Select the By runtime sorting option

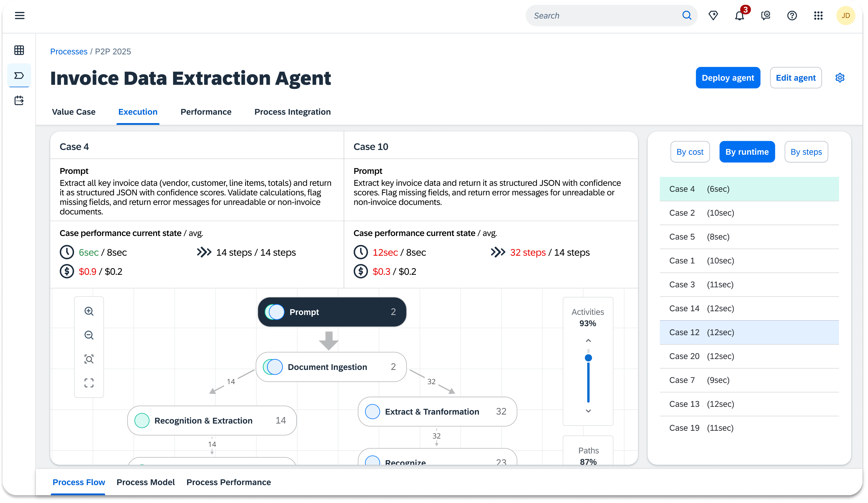[x=747, y=152]
